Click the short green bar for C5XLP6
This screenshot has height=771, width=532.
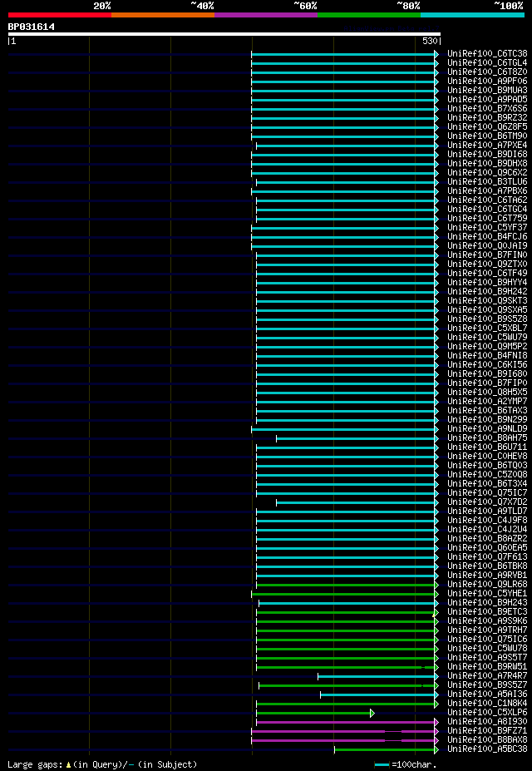[x=314, y=713]
